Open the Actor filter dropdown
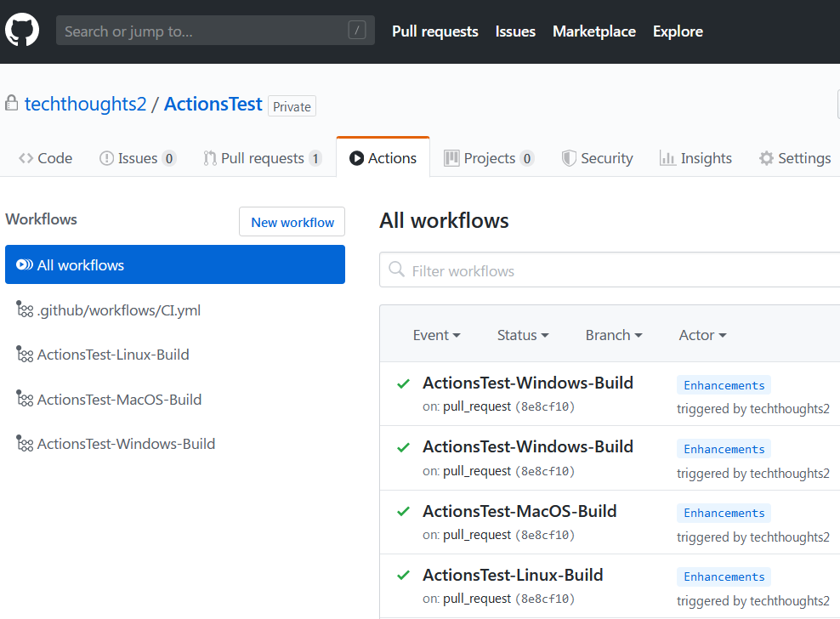This screenshot has height=619, width=840. point(703,335)
